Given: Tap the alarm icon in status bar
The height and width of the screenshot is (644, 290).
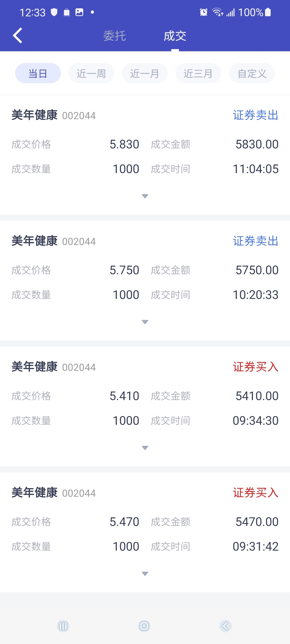Looking at the screenshot, I should [204, 12].
